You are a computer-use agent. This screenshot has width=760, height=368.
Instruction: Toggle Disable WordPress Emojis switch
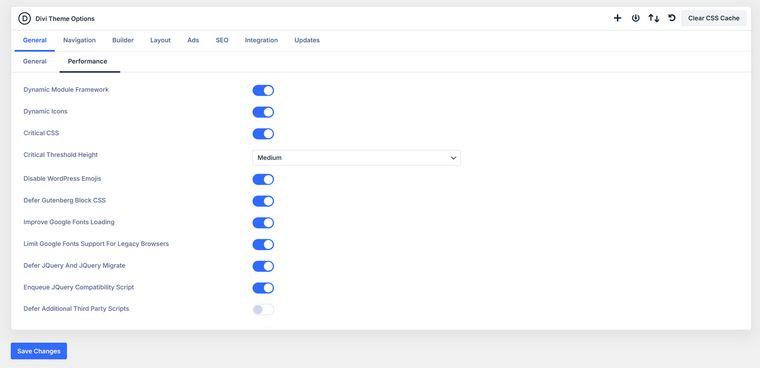[x=263, y=179]
